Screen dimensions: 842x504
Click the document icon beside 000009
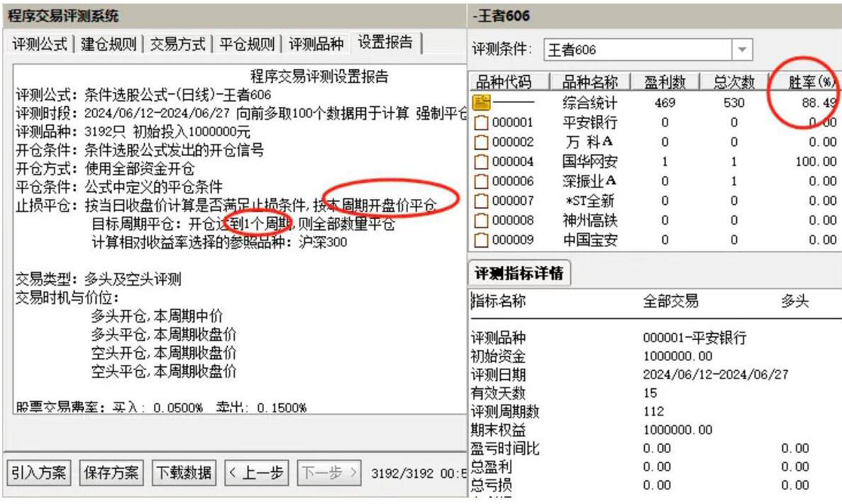tap(482, 240)
